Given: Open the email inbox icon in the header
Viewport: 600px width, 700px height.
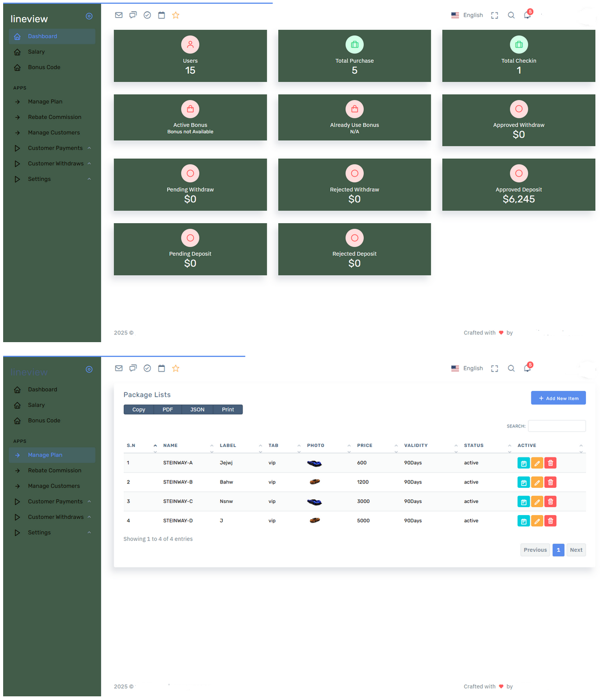Looking at the screenshot, I should point(119,15).
